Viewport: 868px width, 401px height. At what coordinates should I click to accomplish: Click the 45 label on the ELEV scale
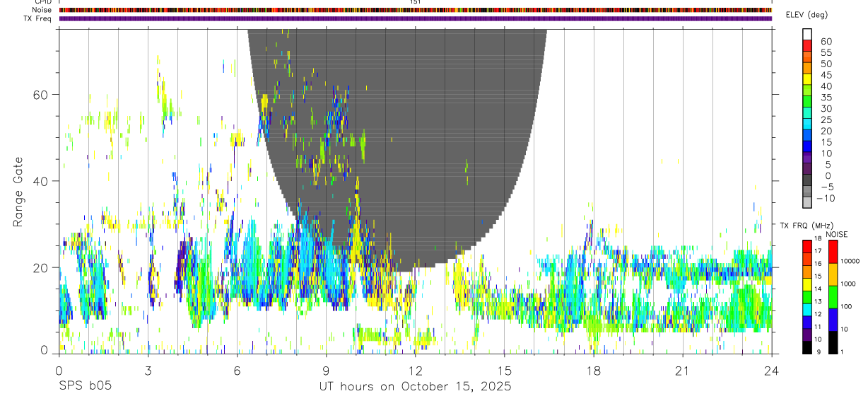click(x=826, y=75)
